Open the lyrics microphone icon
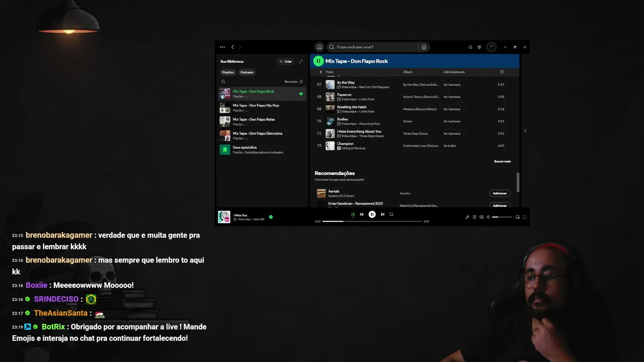The image size is (644, 362). click(467, 217)
